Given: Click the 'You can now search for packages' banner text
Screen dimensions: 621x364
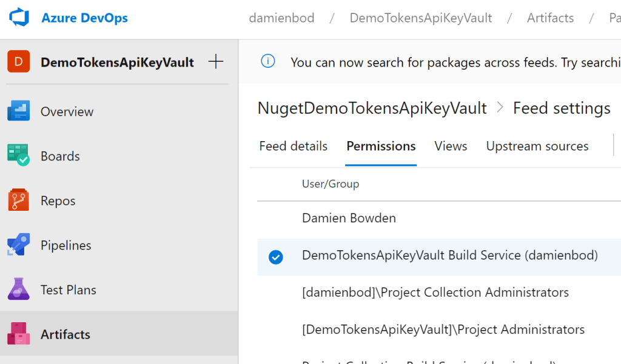Looking at the screenshot, I should point(455,62).
